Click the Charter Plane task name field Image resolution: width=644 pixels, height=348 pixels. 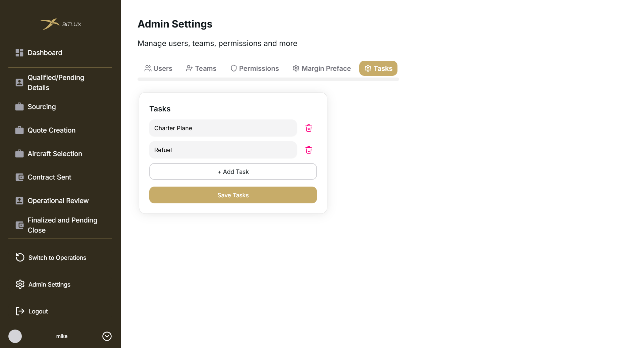click(x=223, y=128)
